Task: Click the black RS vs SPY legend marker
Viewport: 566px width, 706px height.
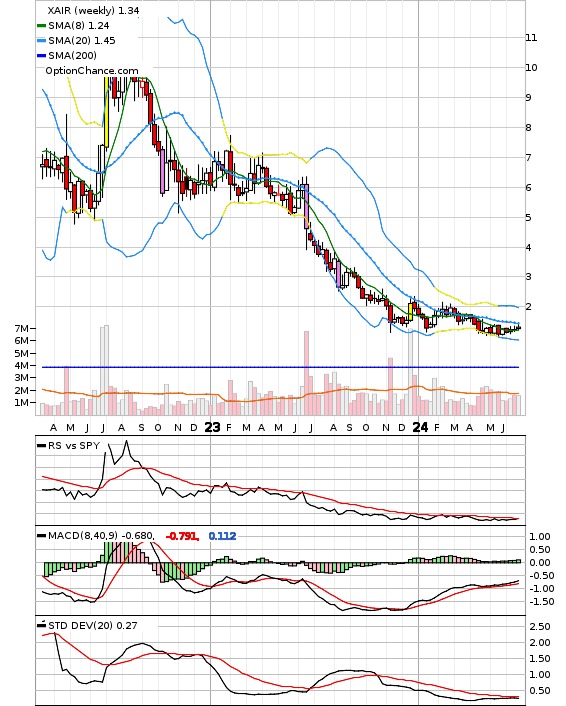Action: click(41, 446)
